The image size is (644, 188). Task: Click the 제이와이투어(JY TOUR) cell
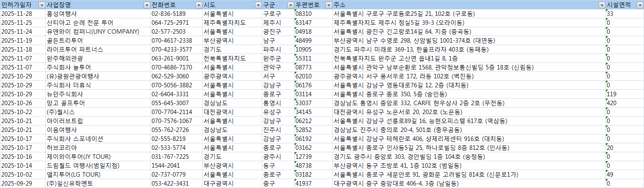pyautogui.click(x=98, y=157)
